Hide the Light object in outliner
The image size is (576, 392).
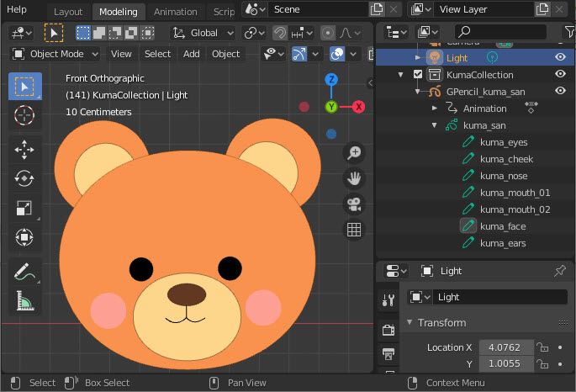(x=560, y=58)
